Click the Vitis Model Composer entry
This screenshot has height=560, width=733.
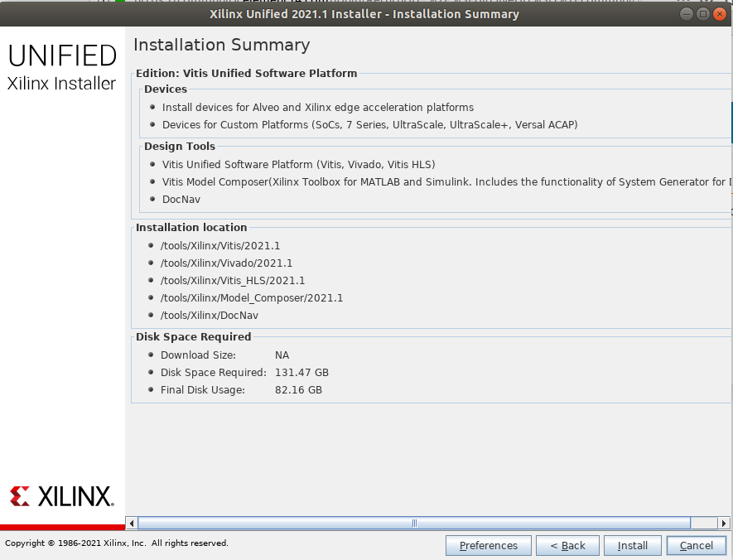tap(446, 182)
